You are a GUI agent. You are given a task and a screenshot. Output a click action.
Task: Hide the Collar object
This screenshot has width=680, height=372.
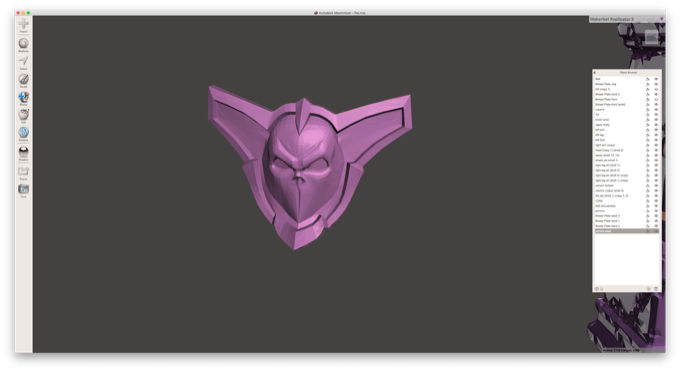(656, 201)
